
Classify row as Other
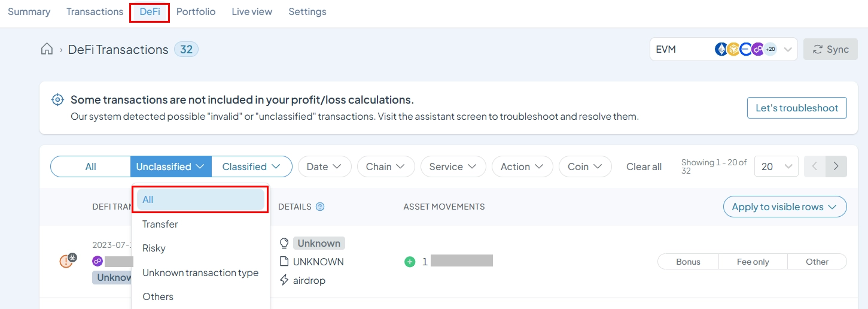click(x=817, y=262)
